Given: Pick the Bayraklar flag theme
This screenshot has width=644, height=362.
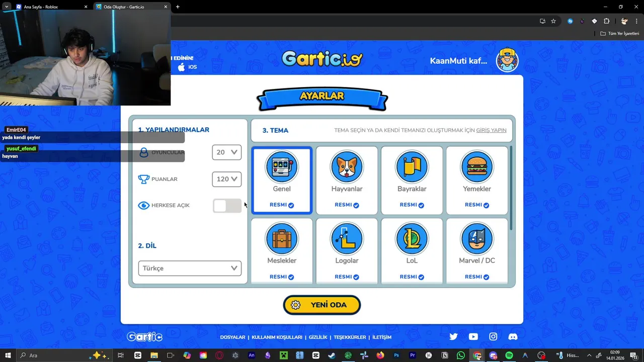Looking at the screenshot, I should [412, 180].
